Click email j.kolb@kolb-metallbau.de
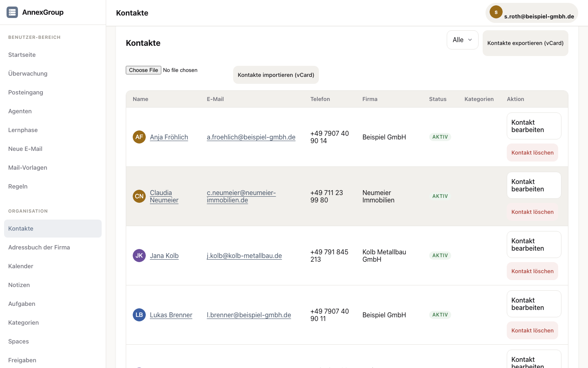 244,256
